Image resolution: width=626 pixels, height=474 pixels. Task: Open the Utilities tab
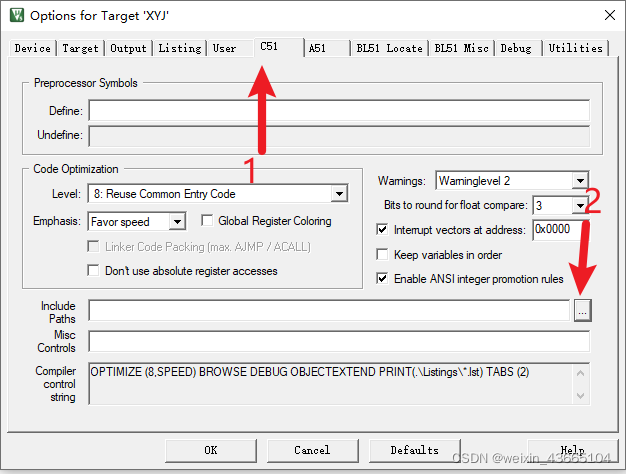click(575, 48)
